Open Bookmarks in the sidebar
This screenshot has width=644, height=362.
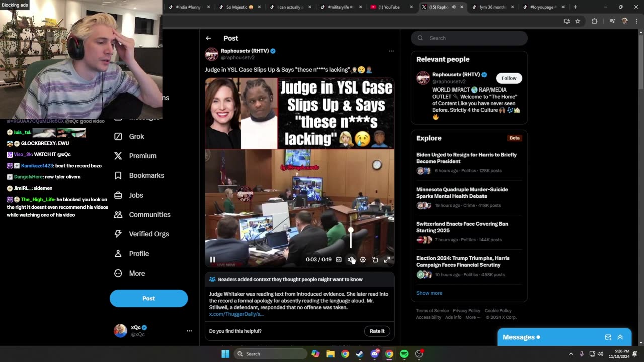tap(139, 175)
